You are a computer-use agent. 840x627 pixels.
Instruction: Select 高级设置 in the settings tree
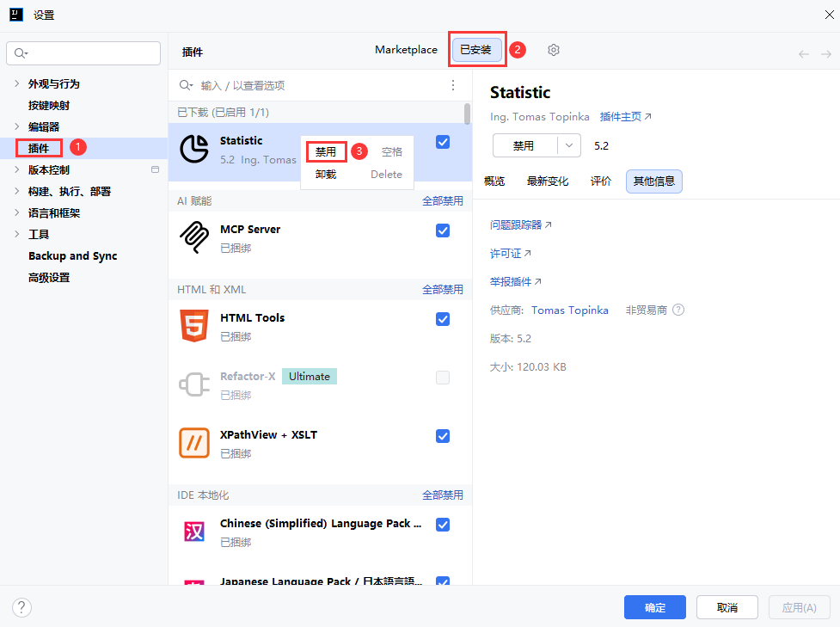click(x=49, y=278)
